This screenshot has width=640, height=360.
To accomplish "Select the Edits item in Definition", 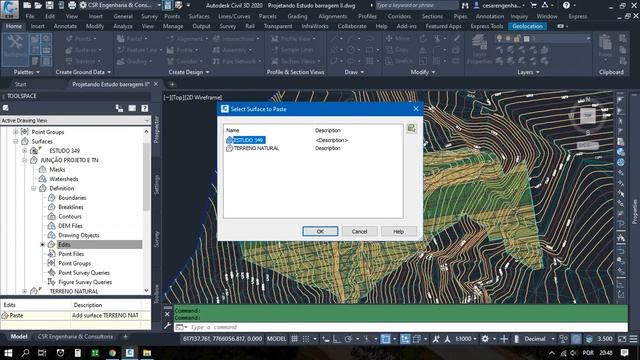I will click(64, 244).
